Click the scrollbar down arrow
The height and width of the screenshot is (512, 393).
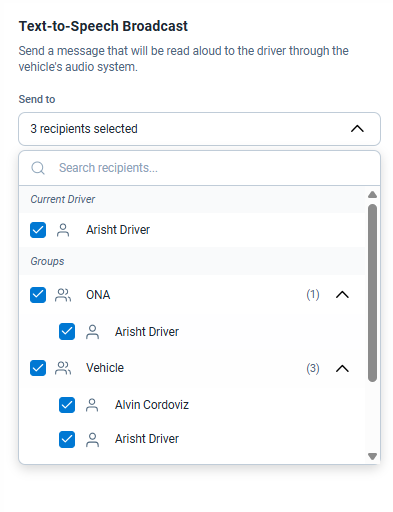(x=372, y=456)
